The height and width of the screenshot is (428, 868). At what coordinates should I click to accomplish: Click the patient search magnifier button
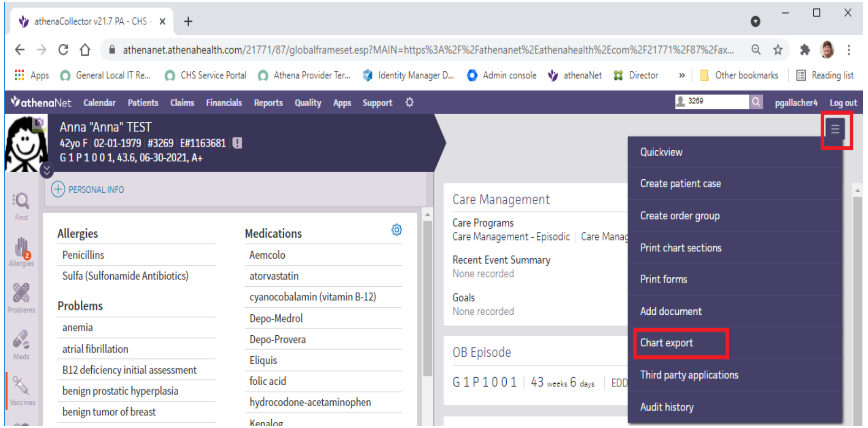756,101
